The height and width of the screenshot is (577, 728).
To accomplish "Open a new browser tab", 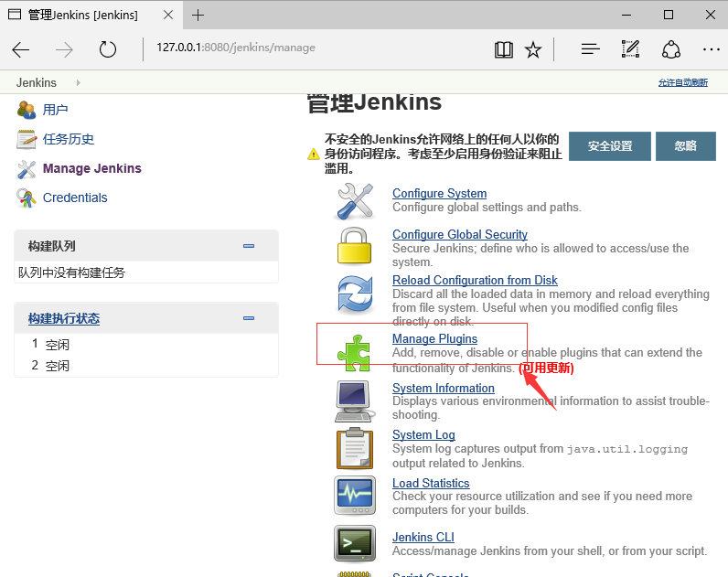I will tap(198, 16).
